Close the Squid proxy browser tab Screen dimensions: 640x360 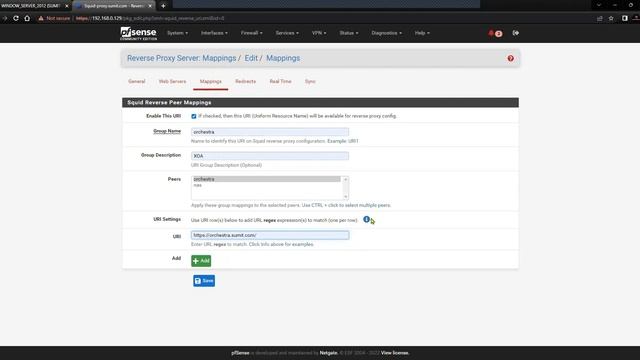(x=150, y=6)
